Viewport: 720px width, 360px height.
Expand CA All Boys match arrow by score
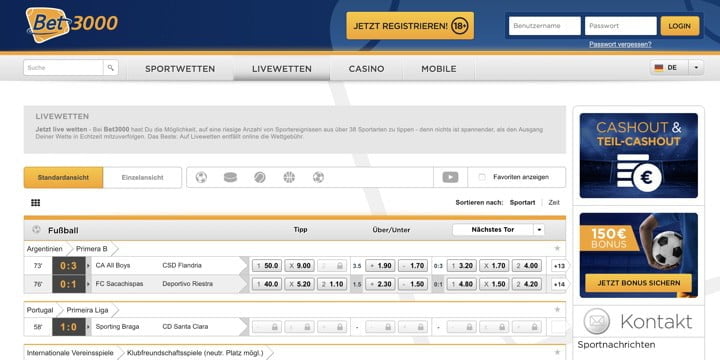point(89,265)
